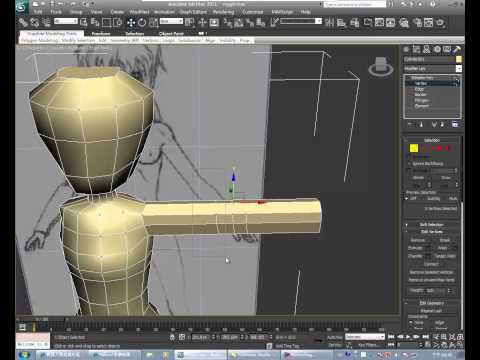480x360 pixels.
Task: Open the reference coordinate system dropdown
Action: 171,21
